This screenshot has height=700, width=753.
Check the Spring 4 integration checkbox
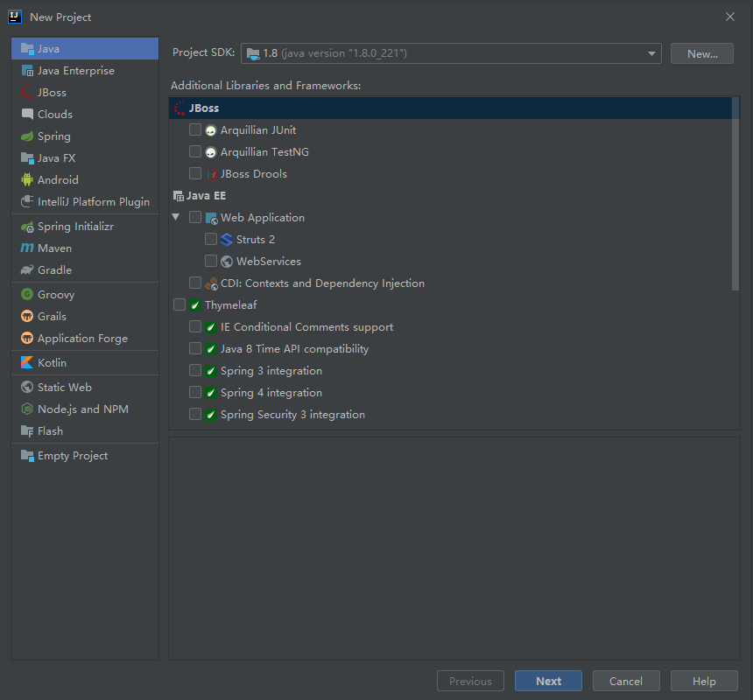(x=195, y=393)
